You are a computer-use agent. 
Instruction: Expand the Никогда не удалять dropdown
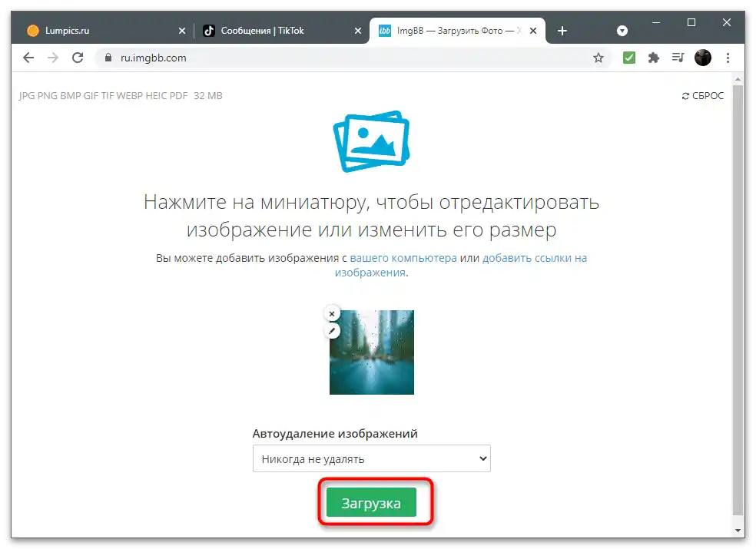click(x=372, y=458)
